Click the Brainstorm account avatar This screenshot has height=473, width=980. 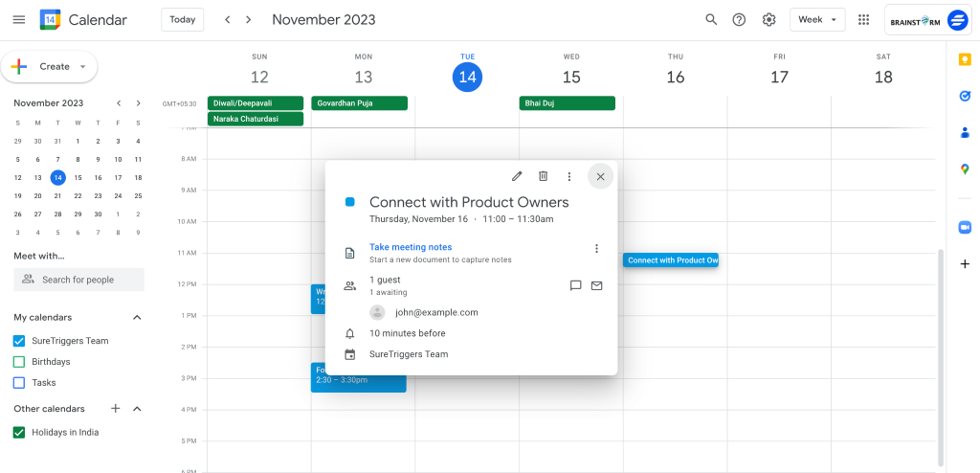957,20
